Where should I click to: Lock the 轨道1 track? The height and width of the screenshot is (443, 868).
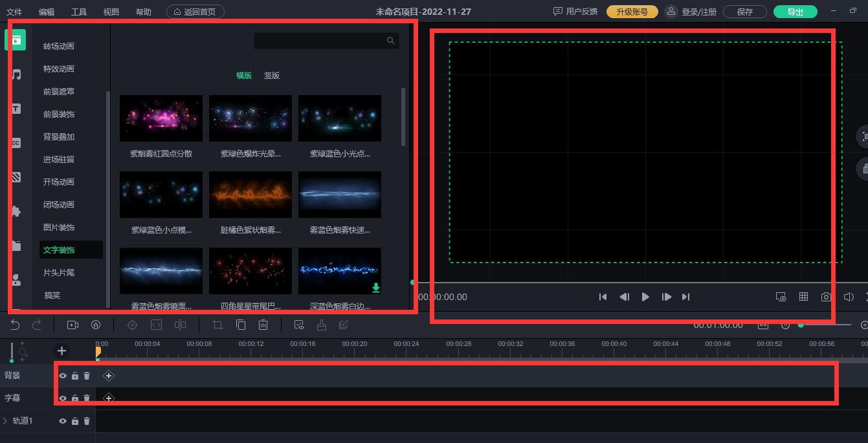coord(75,420)
